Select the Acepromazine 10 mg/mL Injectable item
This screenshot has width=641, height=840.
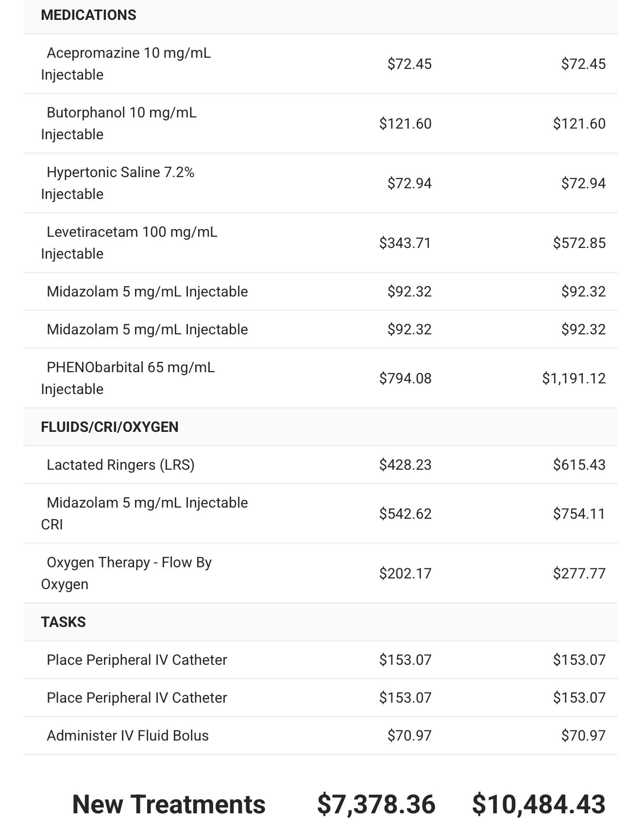coord(126,64)
